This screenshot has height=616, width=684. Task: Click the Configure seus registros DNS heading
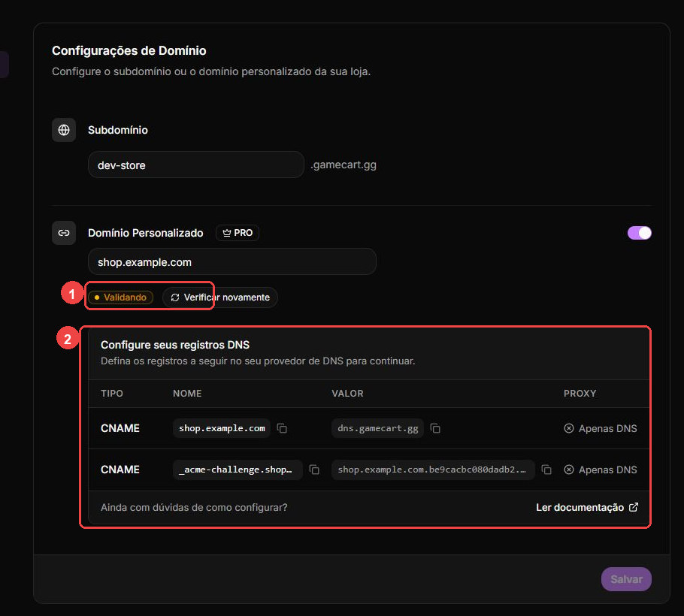click(175, 345)
